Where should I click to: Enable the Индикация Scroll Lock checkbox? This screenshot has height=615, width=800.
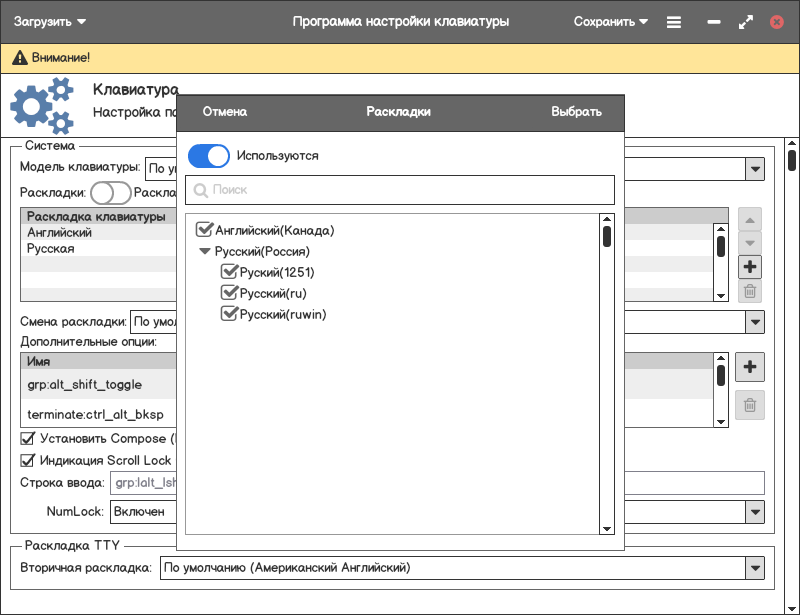click(x=28, y=461)
